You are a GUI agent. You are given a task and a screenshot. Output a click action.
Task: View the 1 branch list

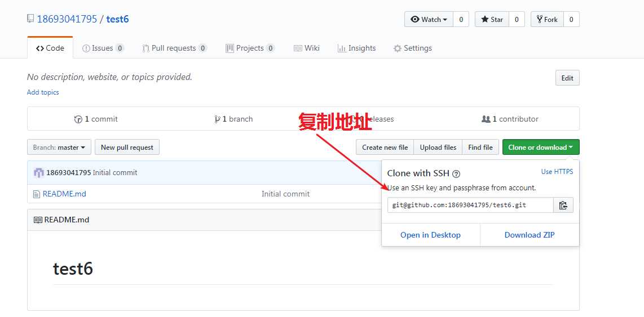coord(233,119)
